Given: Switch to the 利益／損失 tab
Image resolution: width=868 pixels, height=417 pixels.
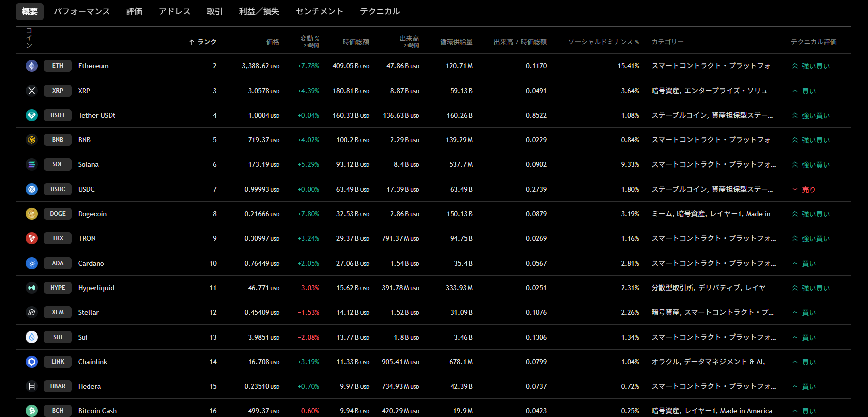Looking at the screenshot, I should (x=259, y=11).
